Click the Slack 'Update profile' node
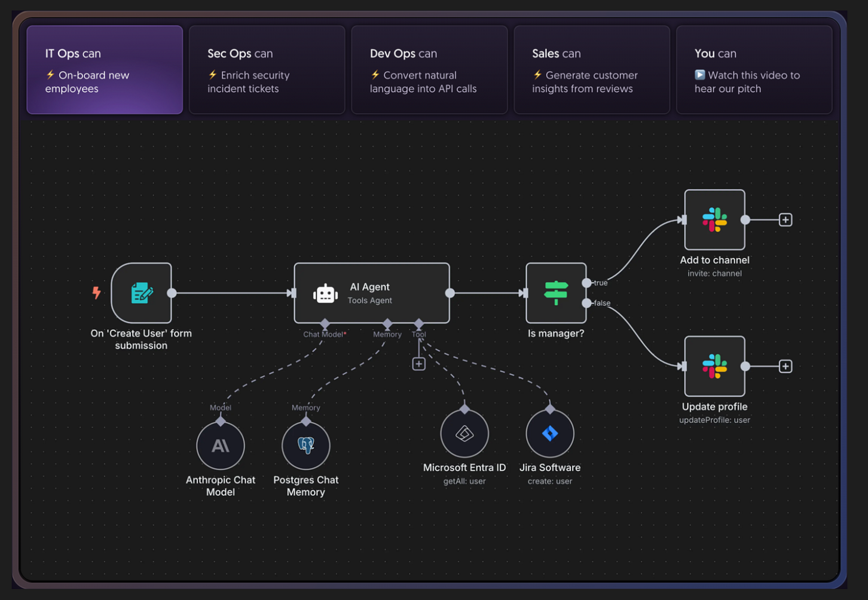Image resolution: width=868 pixels, height=600 pixels. click(x=714, y=366)
